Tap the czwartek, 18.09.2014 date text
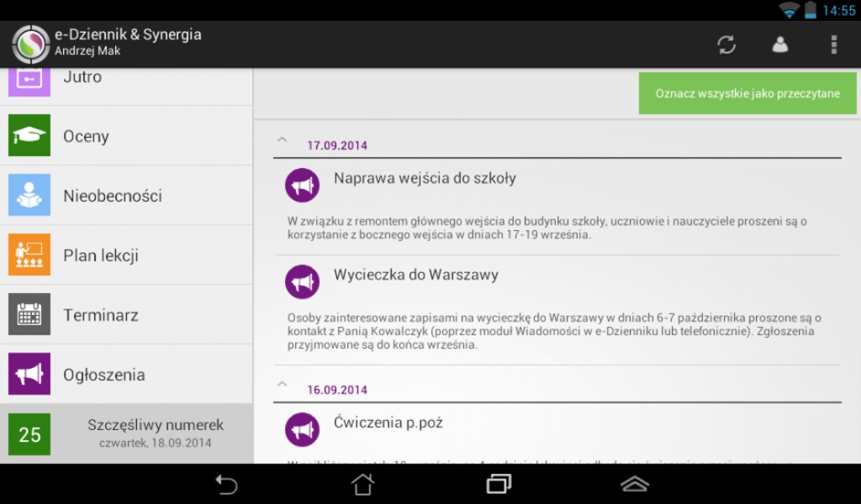Screen dimensions: 861x504 [x=156, y=444]
